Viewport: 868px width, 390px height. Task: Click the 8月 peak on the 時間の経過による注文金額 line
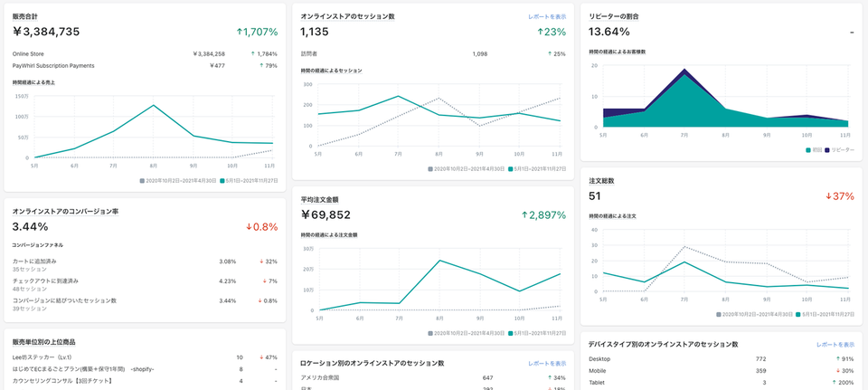439,261
